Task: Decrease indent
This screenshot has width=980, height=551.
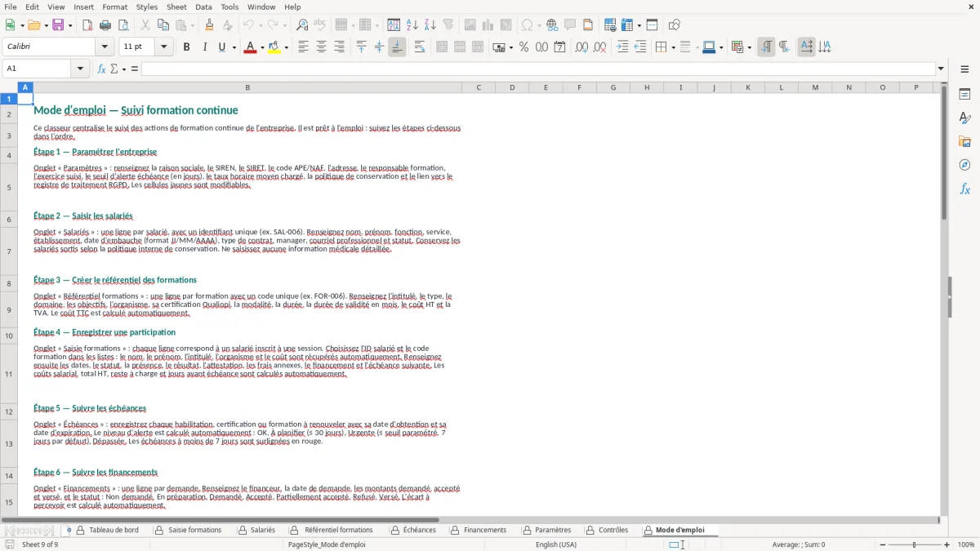Action: tap(640, 47)
